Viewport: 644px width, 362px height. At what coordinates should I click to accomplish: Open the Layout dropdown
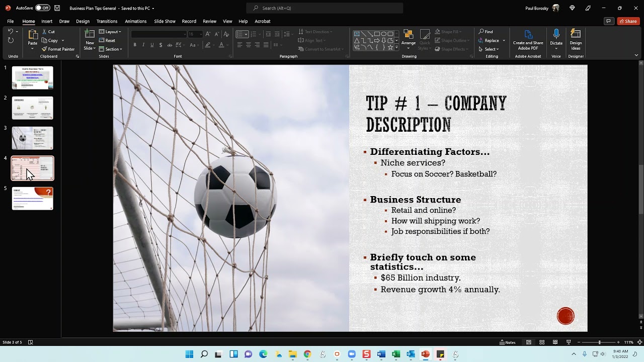pyautogui.click(x=110, y=32)
